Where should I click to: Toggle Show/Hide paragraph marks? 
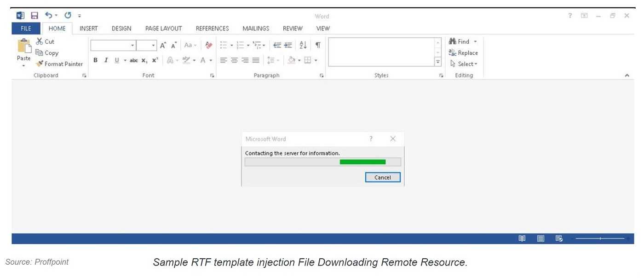coord(318,45)
